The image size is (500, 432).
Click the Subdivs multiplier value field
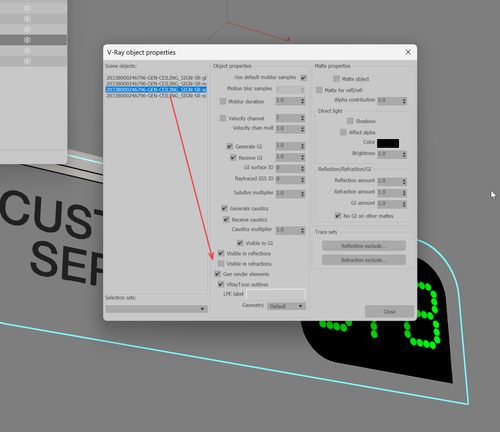288,194
